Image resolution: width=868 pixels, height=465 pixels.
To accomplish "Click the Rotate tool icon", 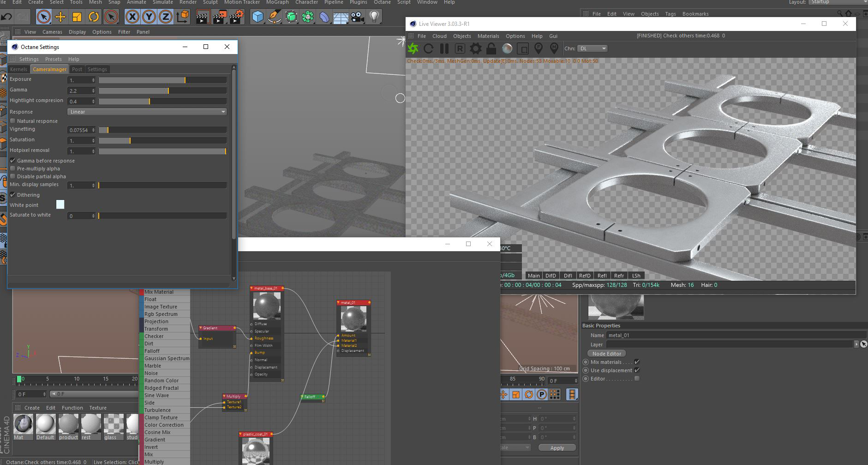I will pos(94,17).
